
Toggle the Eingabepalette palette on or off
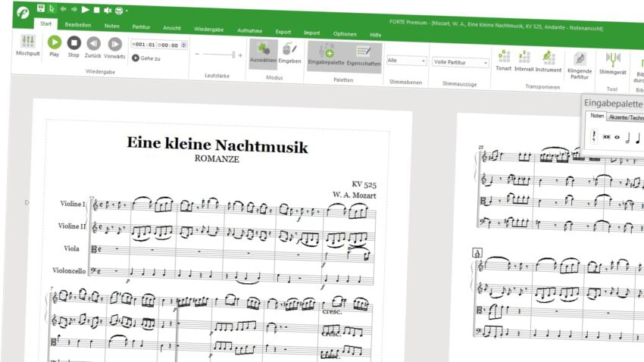point(328,53)
